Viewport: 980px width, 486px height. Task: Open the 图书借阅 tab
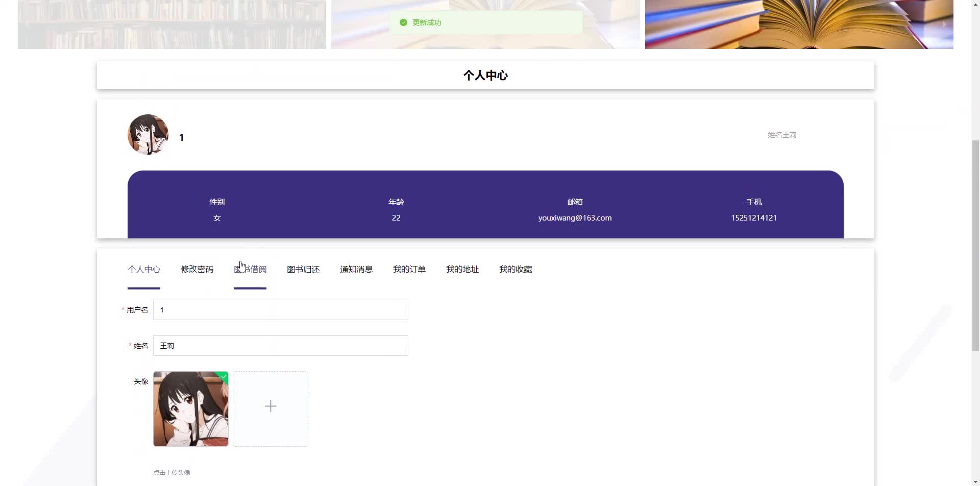click(250, 269)
